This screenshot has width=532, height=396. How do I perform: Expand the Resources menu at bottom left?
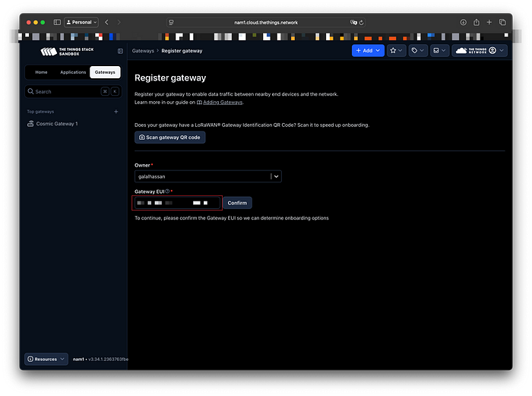tap(46, 359)
